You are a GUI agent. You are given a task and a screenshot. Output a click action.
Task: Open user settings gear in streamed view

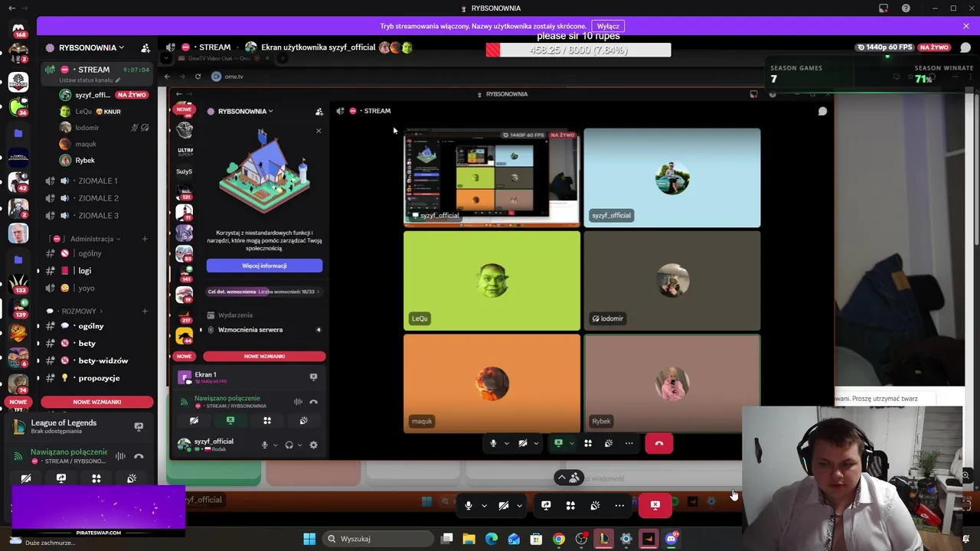pos(313,445)
